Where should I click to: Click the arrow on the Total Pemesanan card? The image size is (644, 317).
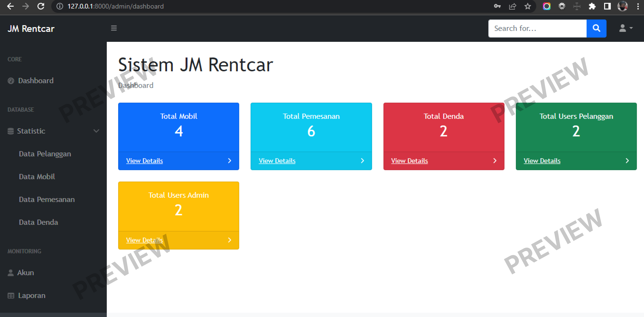tap(362, 161)
